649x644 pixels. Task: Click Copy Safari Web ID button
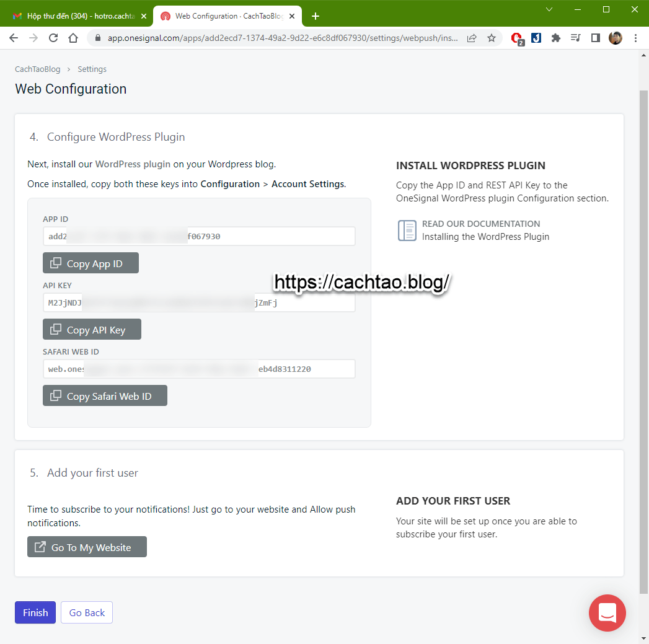pos(105,395)
